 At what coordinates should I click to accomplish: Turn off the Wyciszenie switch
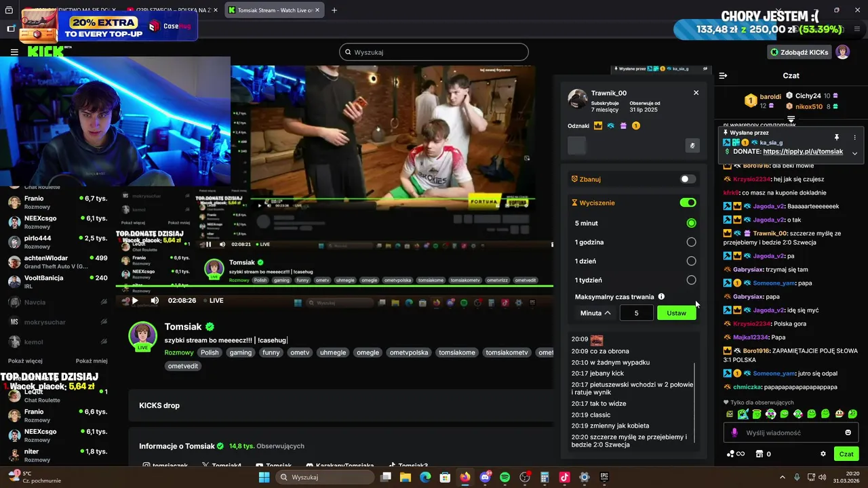(688, 203)
